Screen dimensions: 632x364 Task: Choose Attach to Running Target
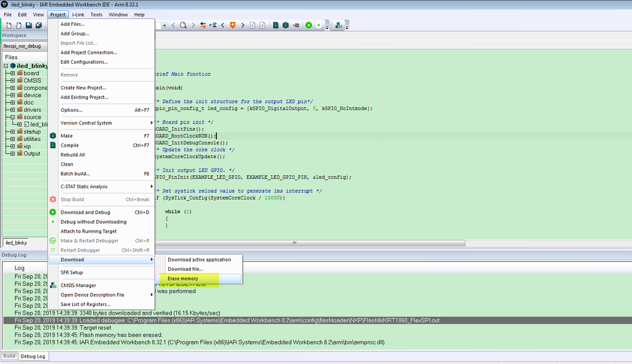[101, 231]
